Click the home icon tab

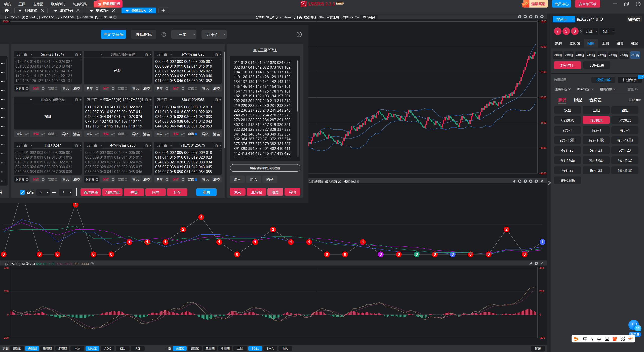[x=7, y=11]
